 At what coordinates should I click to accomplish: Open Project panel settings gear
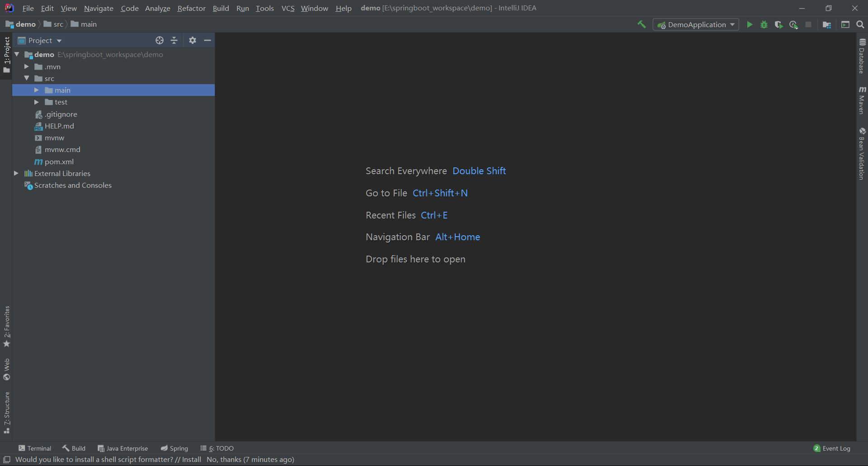[x=193, y=40]
